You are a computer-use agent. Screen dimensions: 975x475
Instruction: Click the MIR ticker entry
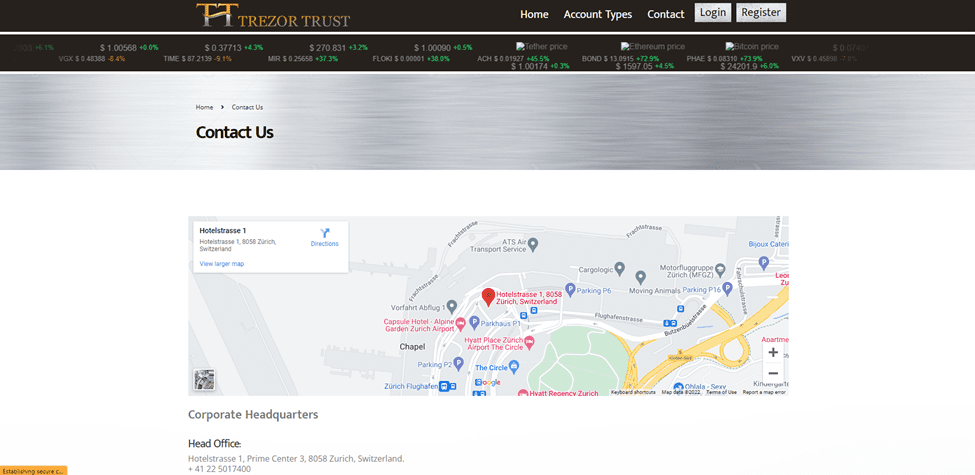[x=303, y=59]
